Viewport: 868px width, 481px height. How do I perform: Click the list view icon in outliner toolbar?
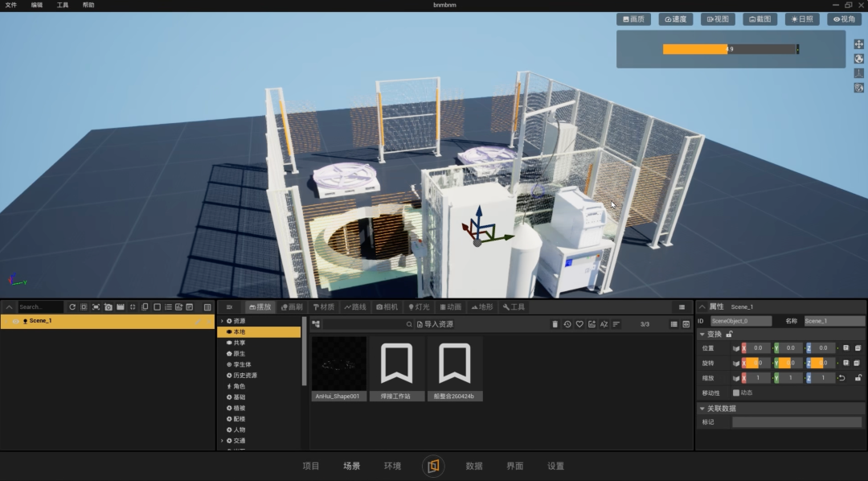point(168,307)
